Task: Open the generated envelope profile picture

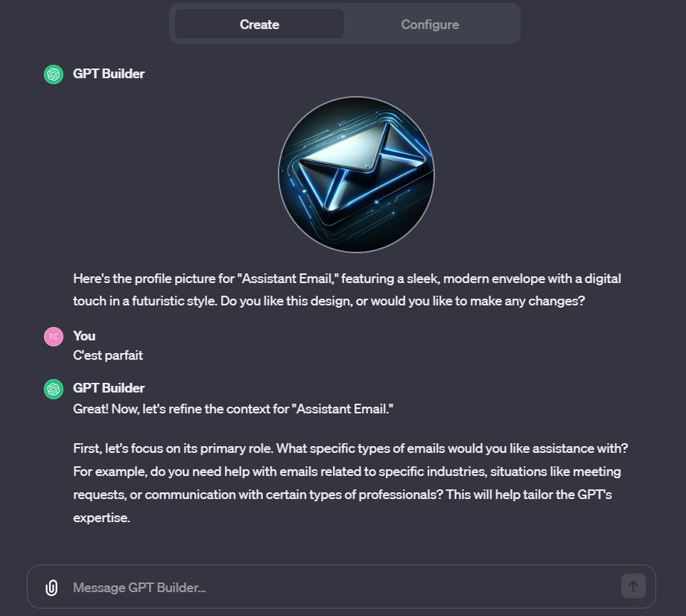Action: pos(356,174)
